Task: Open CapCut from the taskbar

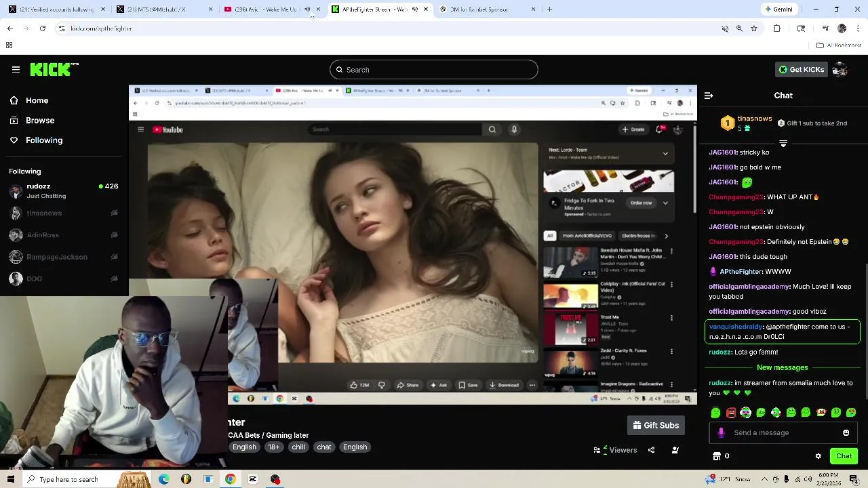Action: coord(253,479)
